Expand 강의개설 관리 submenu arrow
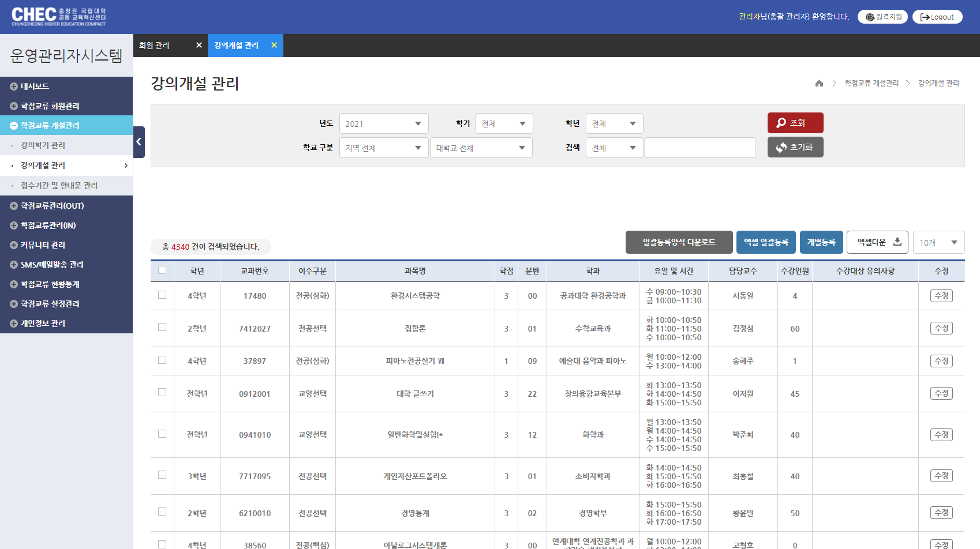Image resolution: width=980 pixels, height=549 pixels. (126, 166)
